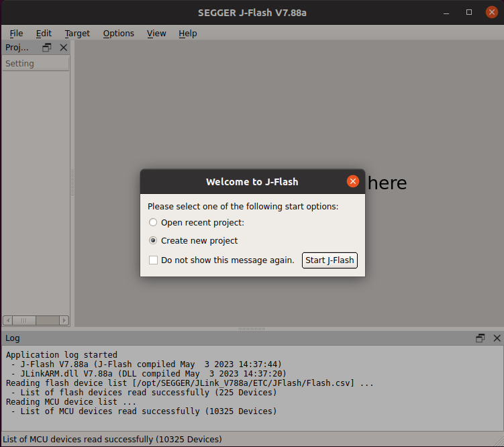The image size is (504, 447).
Task: Click the status bar MCU devices message
Action: tap(112, 440)
